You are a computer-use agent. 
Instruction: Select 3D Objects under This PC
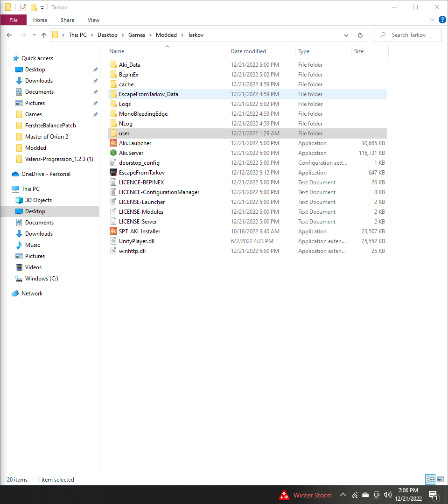pyautogui.click(x=39, y=200)
